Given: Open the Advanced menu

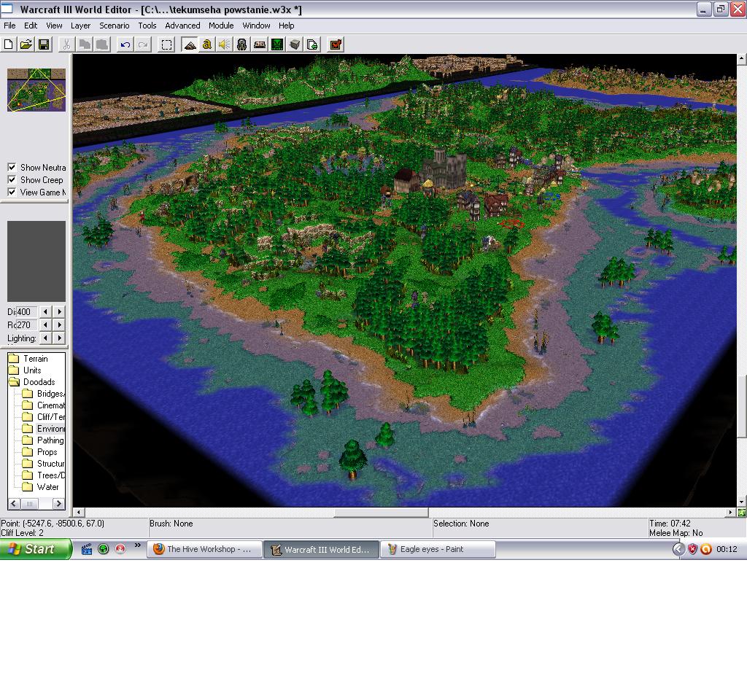Looking at the screenshot, I should coord(182,26).
